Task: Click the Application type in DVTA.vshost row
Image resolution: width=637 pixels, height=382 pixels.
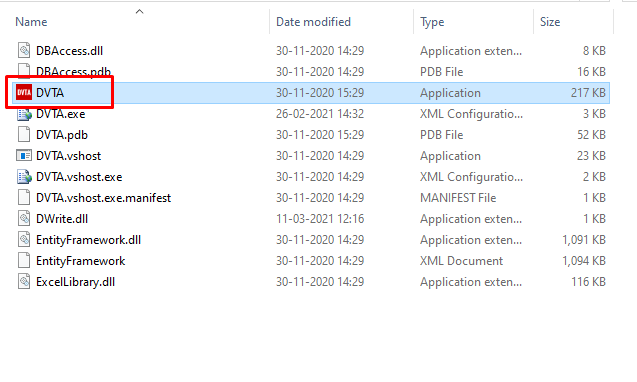Action: coord(450,156)
